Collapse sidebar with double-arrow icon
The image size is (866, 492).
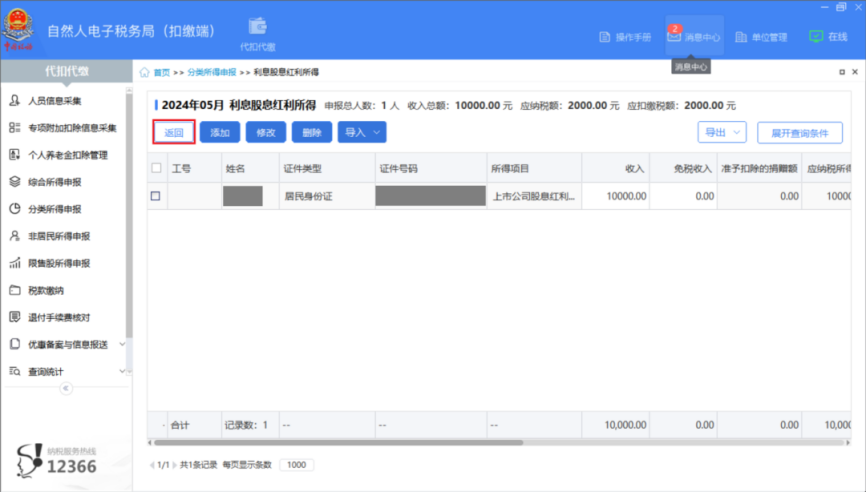66,388
